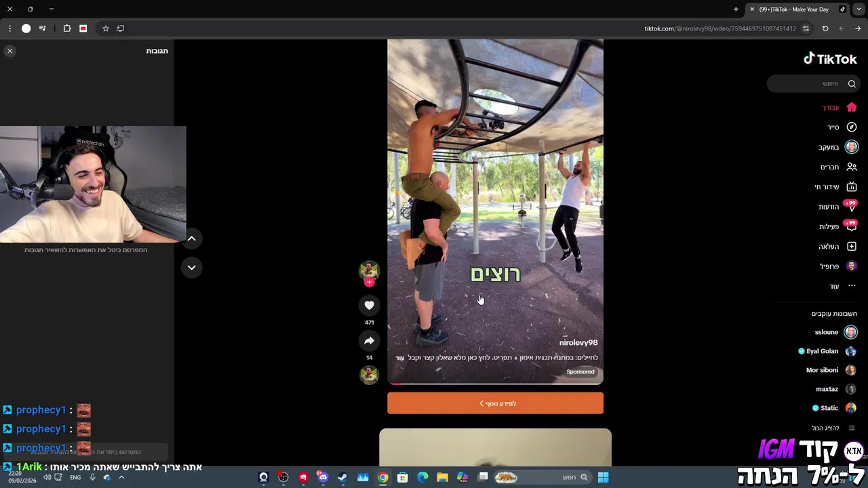Go to the previous video with the up arrow
This screenshot has width=868, height=488.
[x=191, y=239]
